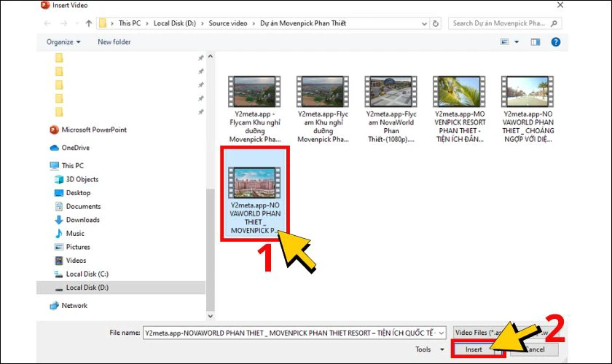Image resolution: width=612 pixels, height=364 pixels.
Task: Open the Tools dropdown menu
Action: click(x=429, y=349)
